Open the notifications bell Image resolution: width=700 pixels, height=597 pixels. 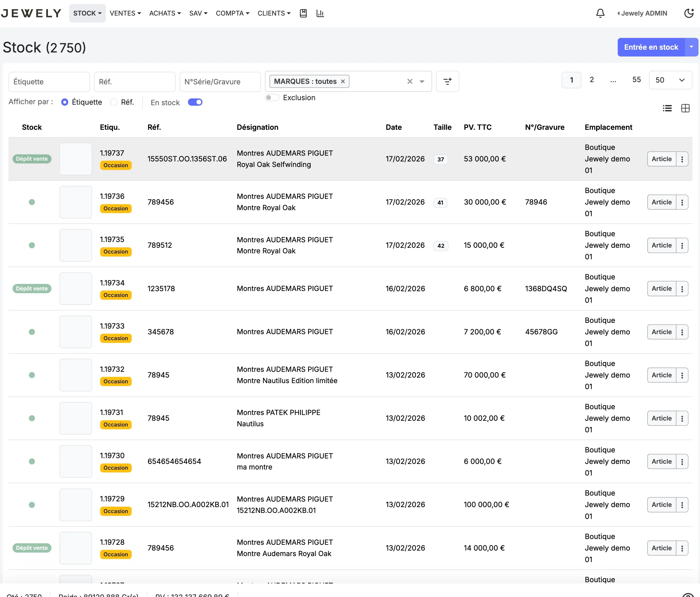click(x=600, y=13)
